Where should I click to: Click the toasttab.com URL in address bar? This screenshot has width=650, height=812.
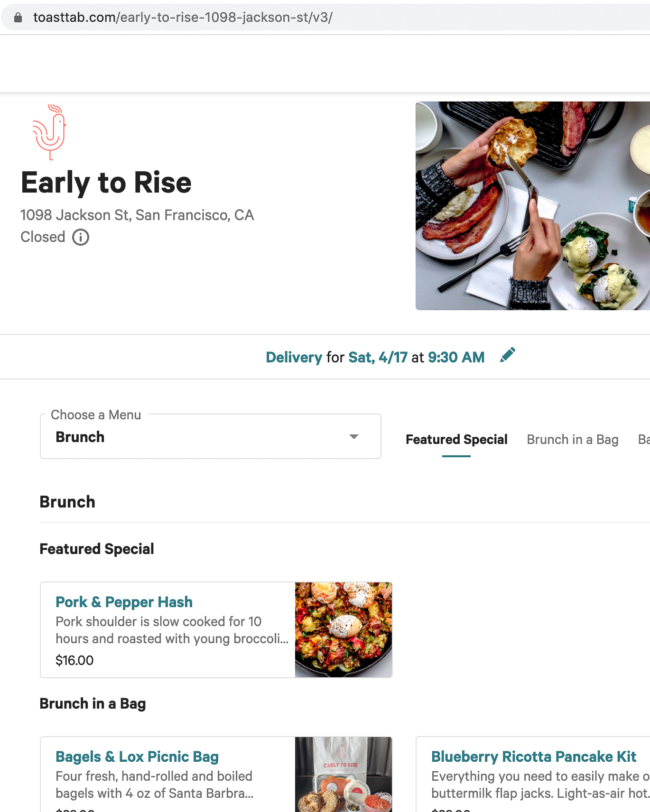coord(183,18)
